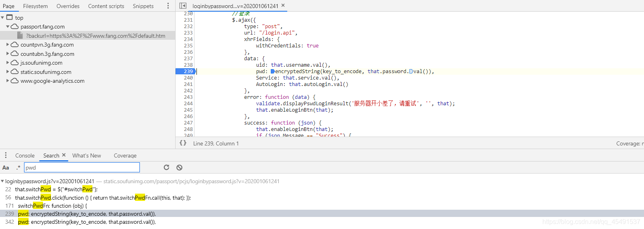644x229 pixels.
Task: Click the withCredentials: true code line
Action: 287,45
